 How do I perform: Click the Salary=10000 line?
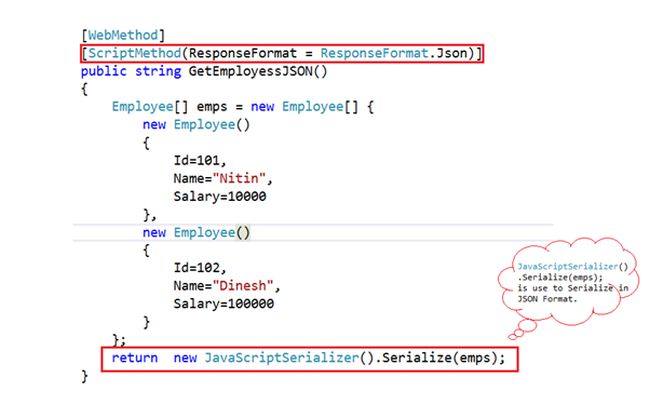click(x=220, y=197)
